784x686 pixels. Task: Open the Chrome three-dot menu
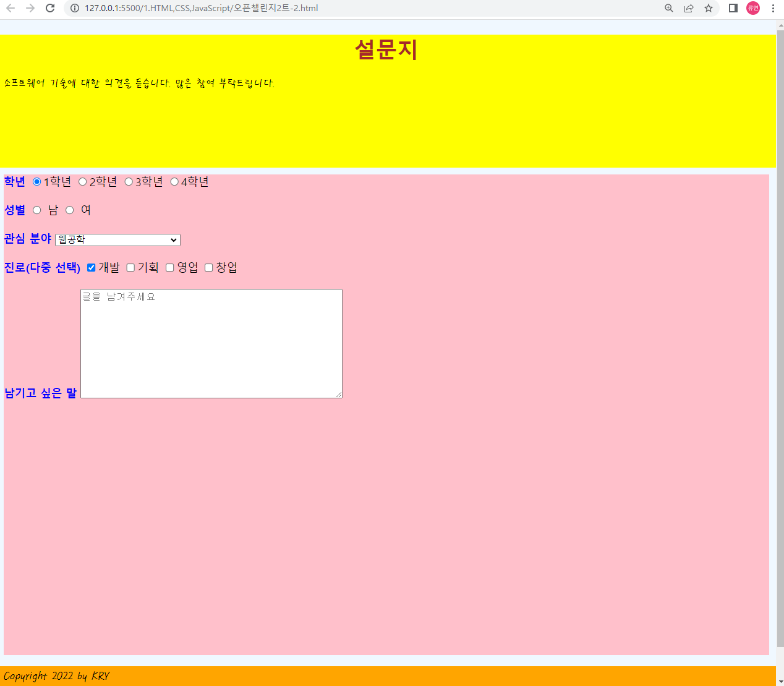click(x=773, y=8)
